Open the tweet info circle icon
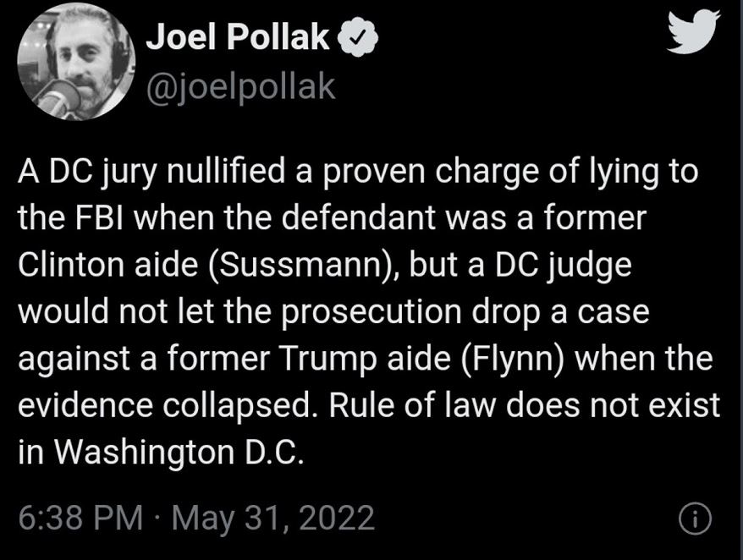This screenshot has width=743, height=560. click(x=695, y=519)
